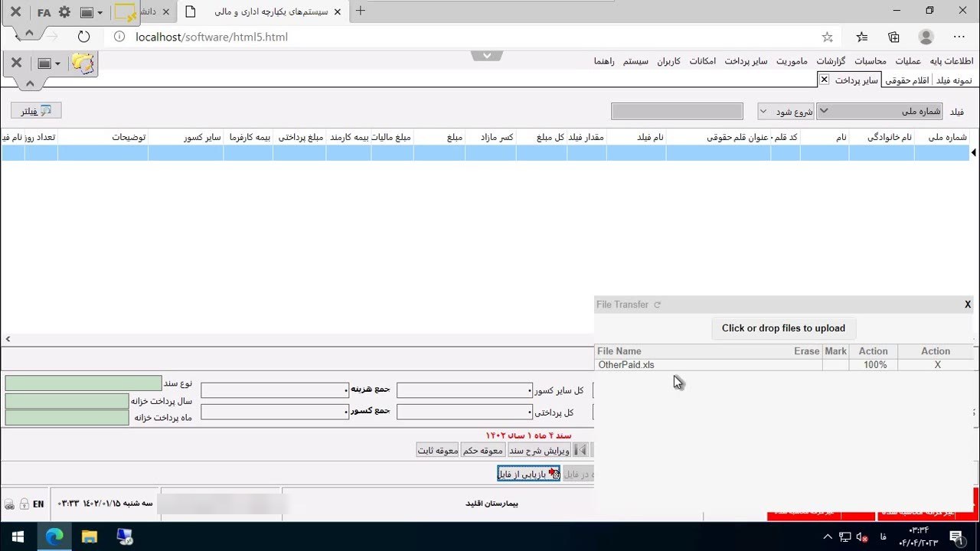Viewport: 980px width, 551px height.
Task: Click the بازیابی از فایل button
Action: [528, 474]
